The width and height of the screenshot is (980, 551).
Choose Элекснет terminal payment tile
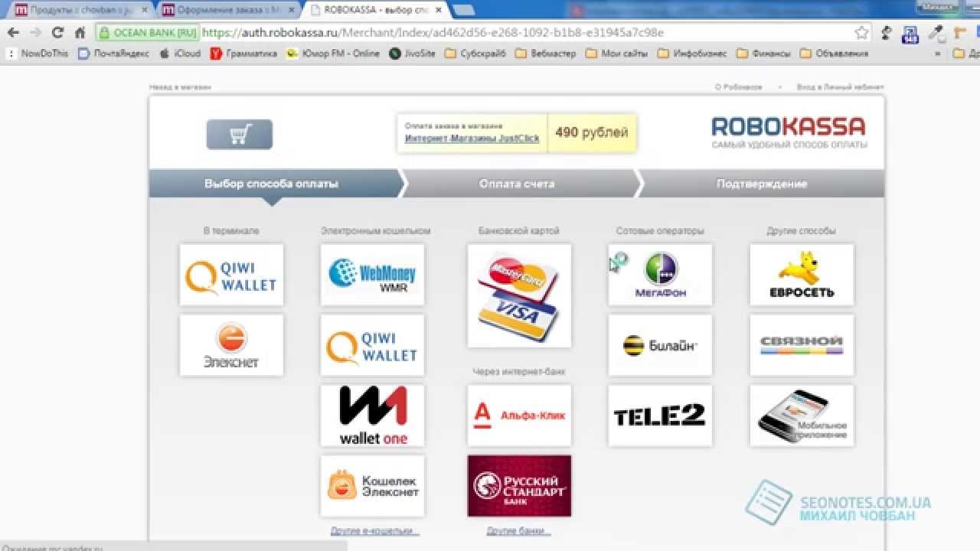pyautogui.click(x=231, y=345)
